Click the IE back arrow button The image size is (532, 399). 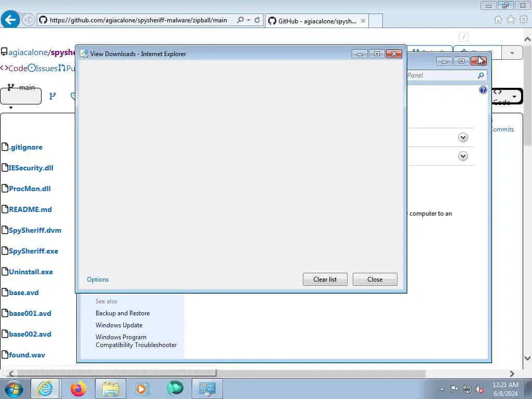point(10,20)
